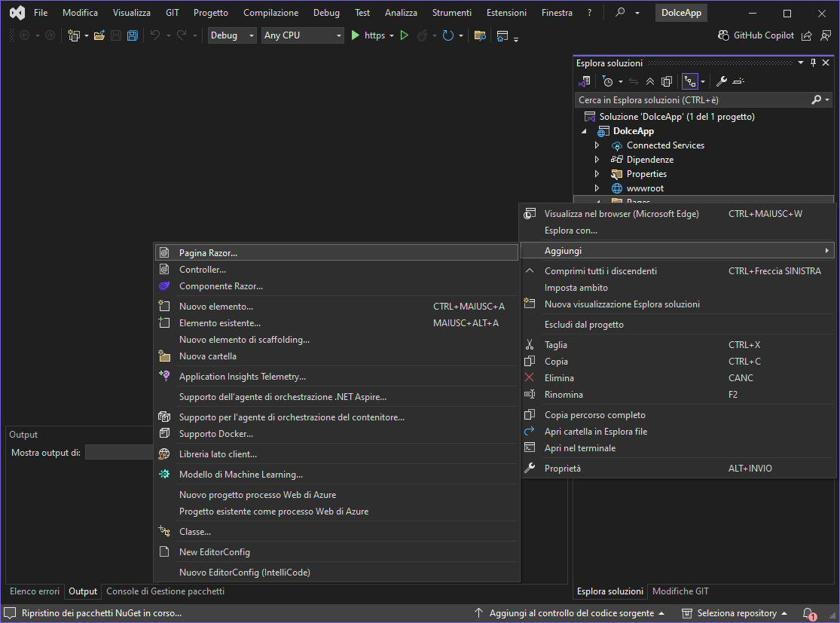Open the Strumenti menu
The height and width of the screenshot is (623, 840).
coord(451,12)
